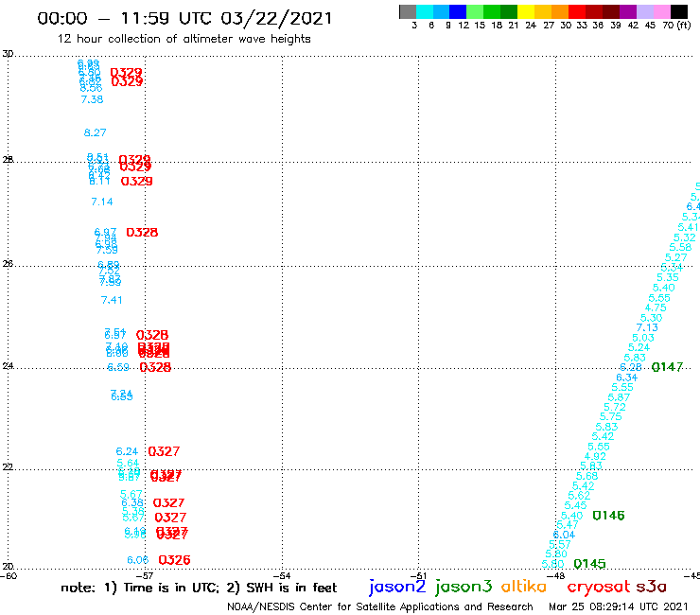Image resolution: width=700 pixels, height=615 pixels.
Task: Click the wave height value 5.75
Action: tap(611, 416)
